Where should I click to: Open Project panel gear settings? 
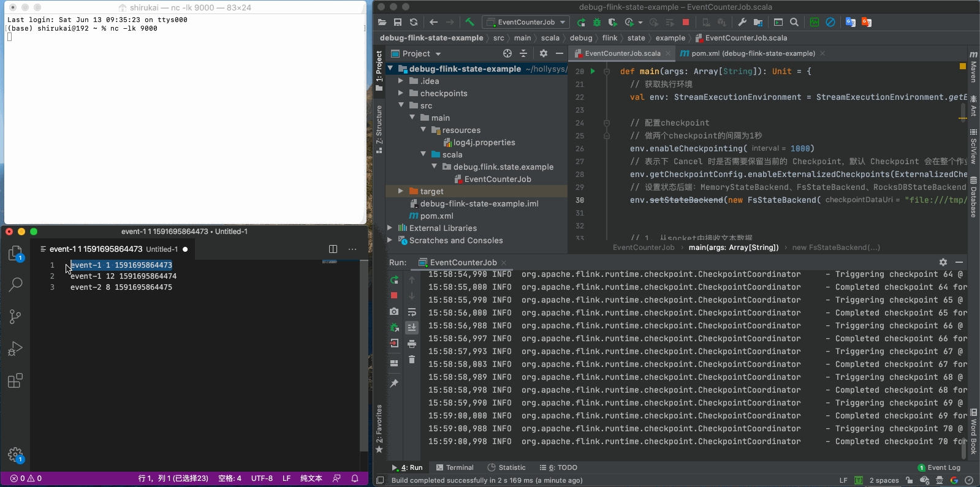click(x=543, y=53)
